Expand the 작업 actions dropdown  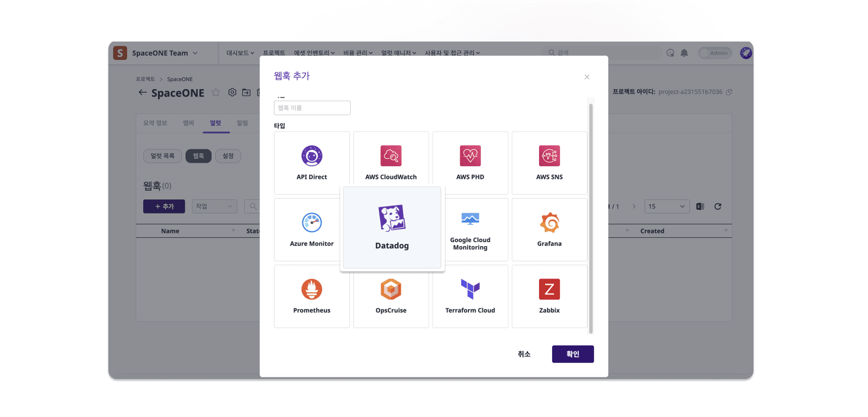pos(214,207)
